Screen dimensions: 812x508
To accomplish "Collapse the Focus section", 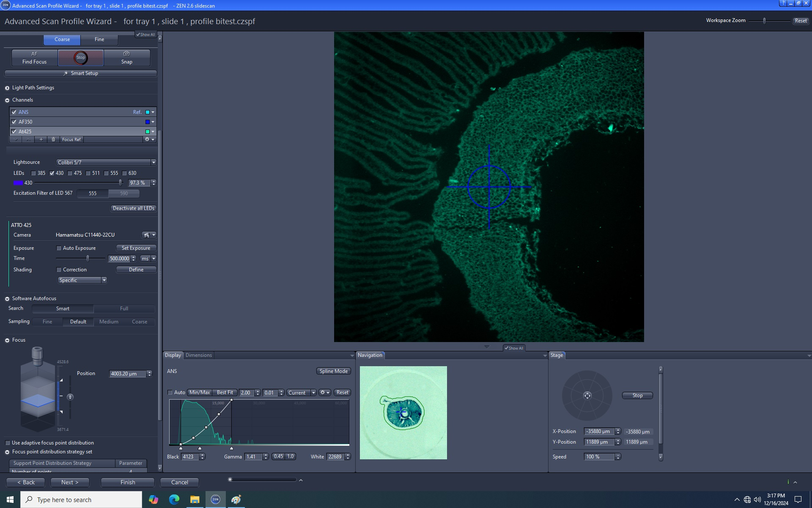I will pos(7,340).
